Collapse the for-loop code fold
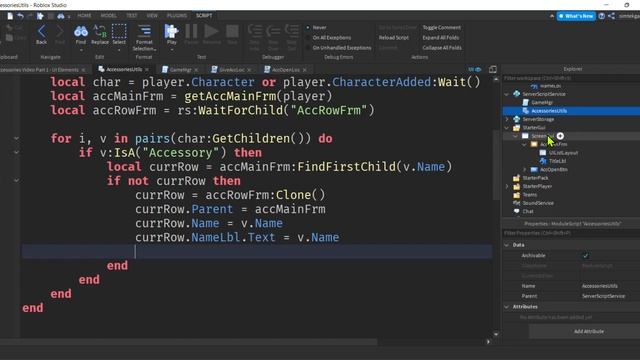Image resolution: width=640 pixels, height=360 pixels. (x=16, y=138)
